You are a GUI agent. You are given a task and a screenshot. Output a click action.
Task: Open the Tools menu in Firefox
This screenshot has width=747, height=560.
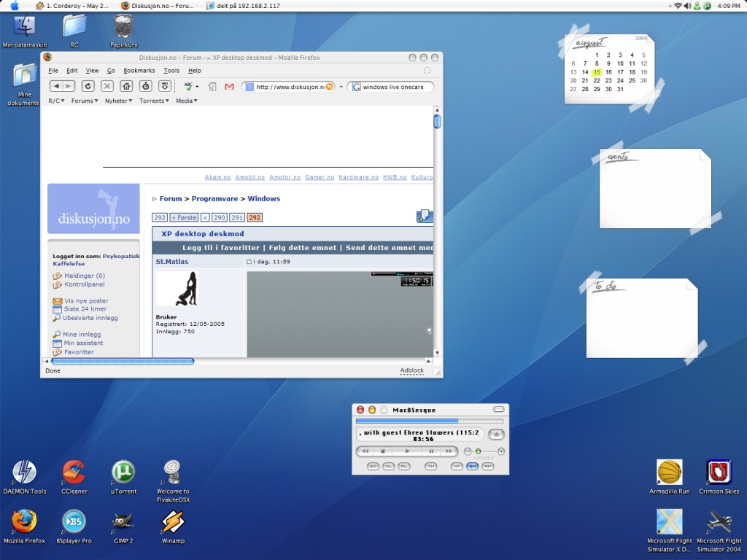pos(171,71)
